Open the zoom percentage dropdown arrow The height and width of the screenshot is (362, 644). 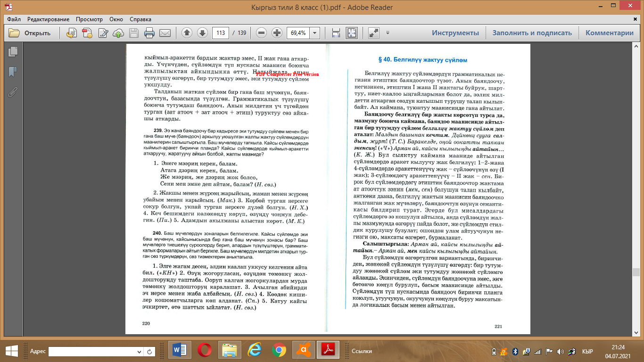pyautogui.click(x=314, y=33)
